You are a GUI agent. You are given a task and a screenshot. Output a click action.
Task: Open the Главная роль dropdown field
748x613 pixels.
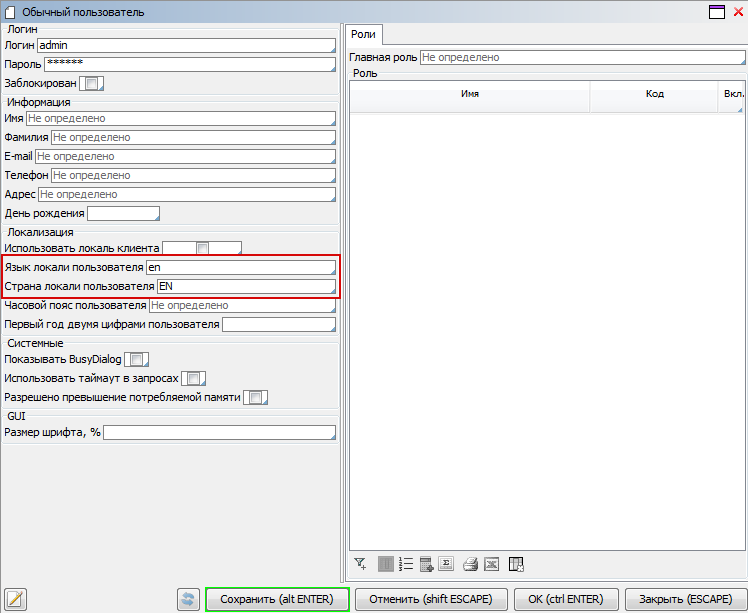582,58
